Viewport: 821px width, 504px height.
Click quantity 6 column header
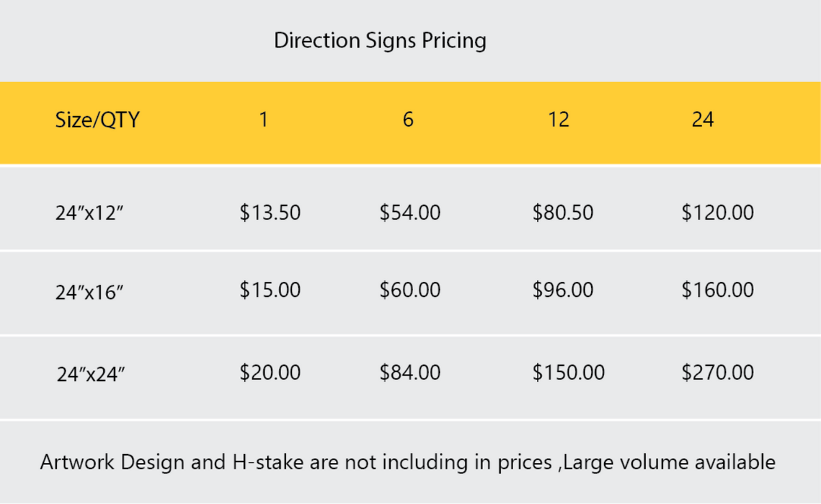click(x=408, y=120)
